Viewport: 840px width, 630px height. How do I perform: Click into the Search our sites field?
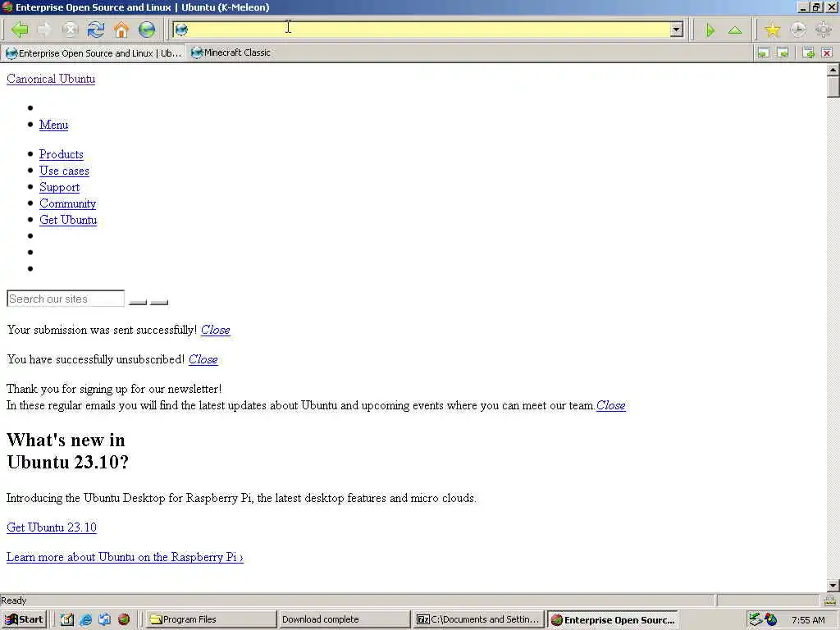(x=66, y=299)
